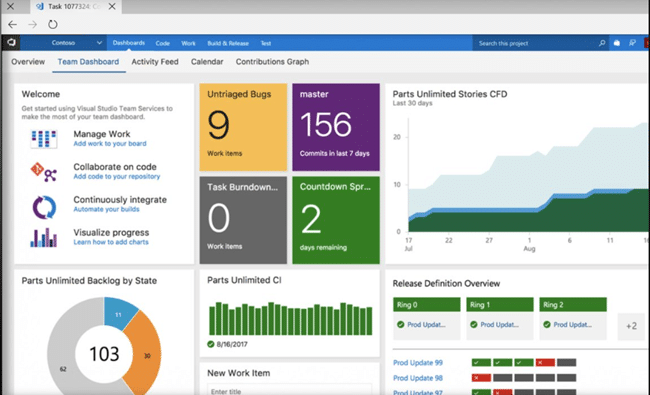Open the Dashboards hub menu
Image resolution: width=650 pixels, height=395 pixels.
click(x=129, y=43)
